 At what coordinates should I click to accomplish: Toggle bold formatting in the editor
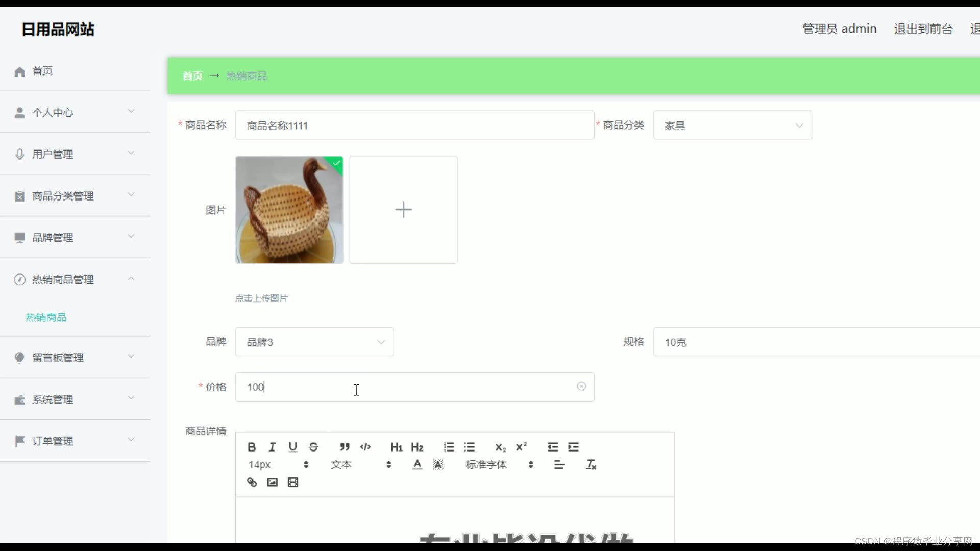coord(252,447)
